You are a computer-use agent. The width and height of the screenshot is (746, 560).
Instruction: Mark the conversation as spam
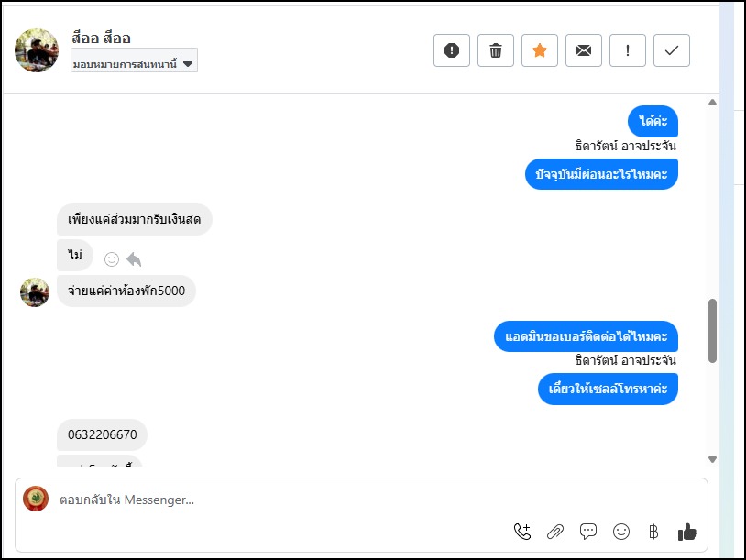pyautogui.click(x=452, y=50)
